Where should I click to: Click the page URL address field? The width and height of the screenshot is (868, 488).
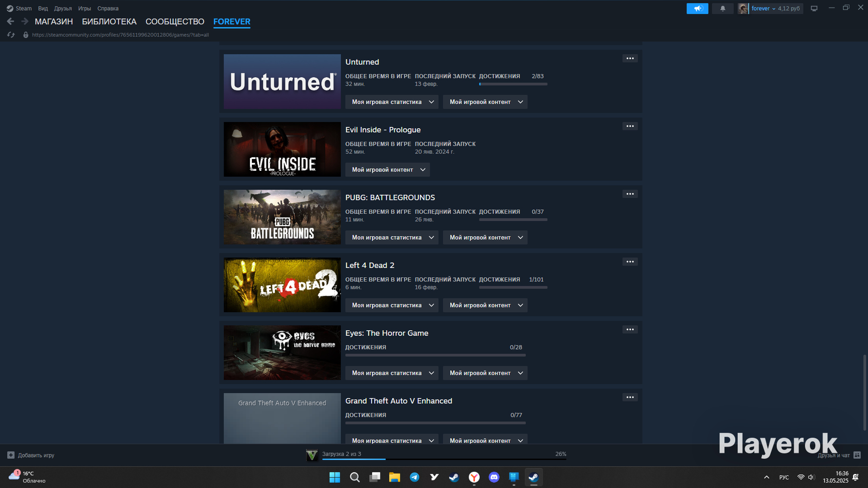[121, 35]
